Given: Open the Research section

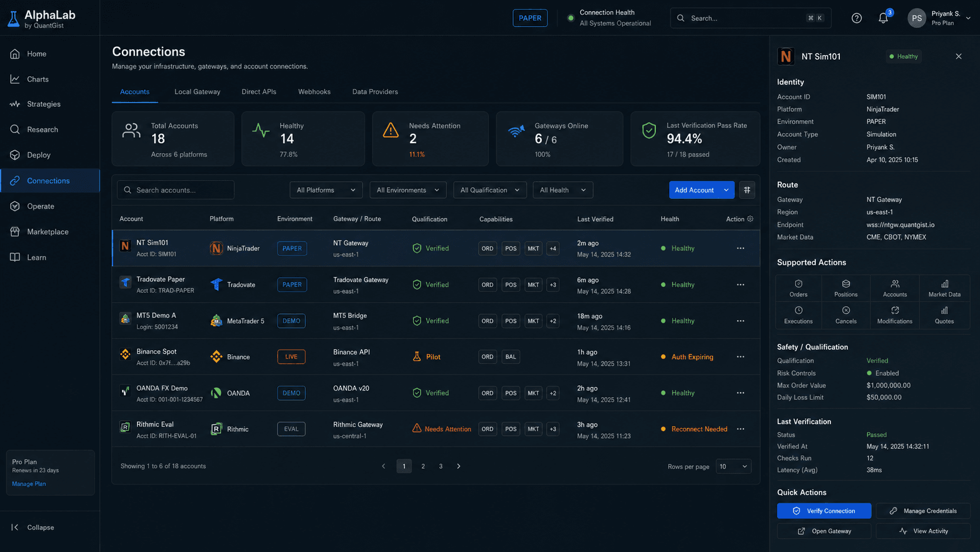Looking at the screenshot, I should click(x=50, y=130).
